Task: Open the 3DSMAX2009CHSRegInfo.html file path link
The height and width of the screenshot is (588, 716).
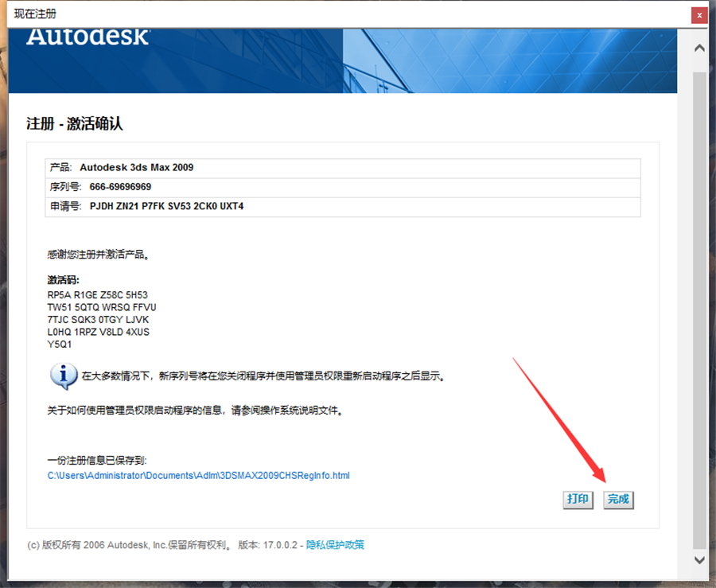Action: pos(199,476)
